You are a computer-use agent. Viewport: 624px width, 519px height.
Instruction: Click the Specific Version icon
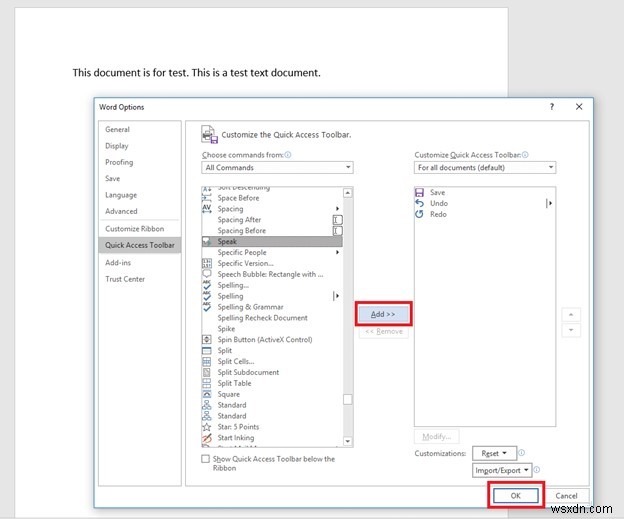pyautogui.click(x=207, y=263)
